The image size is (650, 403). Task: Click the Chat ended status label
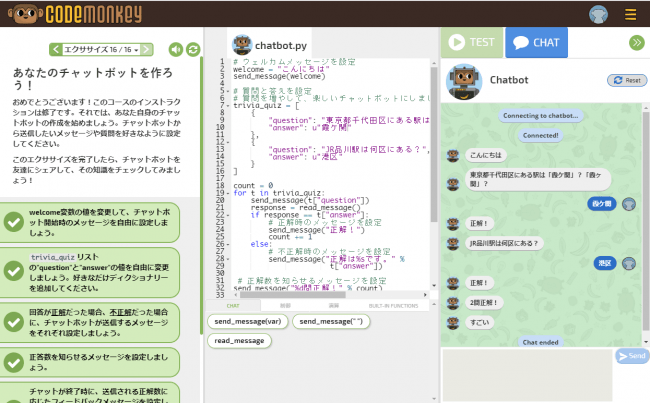tap(540, 342)
